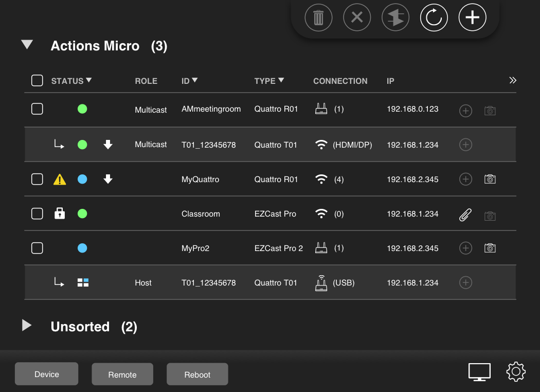Image resolution: width=540 pixels, height=392 pixels.
Task: Add a new device with the plus icon
Action: pos(472,17)
